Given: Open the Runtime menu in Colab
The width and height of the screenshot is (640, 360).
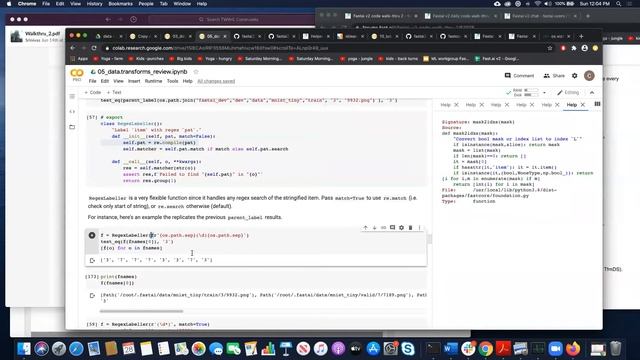Looking at the screenshot, I should tap(153, 81).
